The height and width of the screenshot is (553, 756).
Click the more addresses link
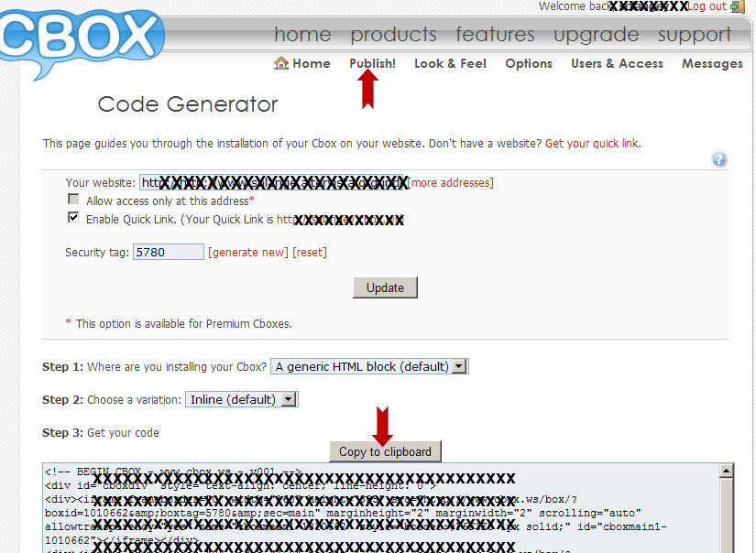(450, 183)
